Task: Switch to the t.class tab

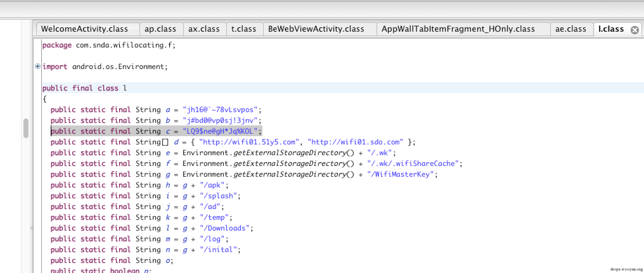Action: (x=244, y=29)
